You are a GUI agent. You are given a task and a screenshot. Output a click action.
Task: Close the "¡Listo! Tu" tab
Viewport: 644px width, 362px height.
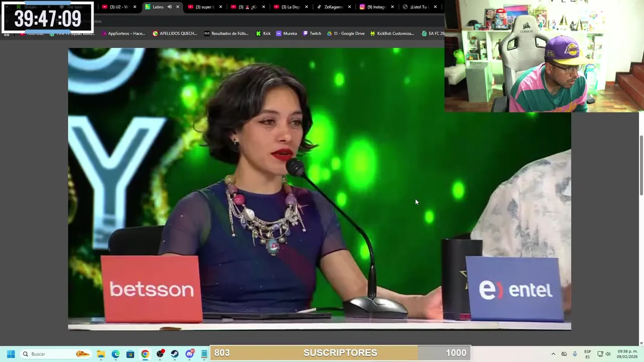tap(435, 7)
